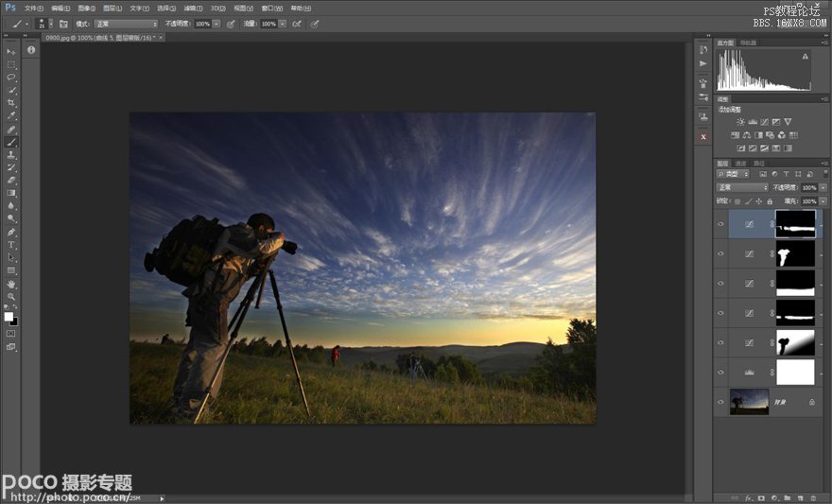Click the Info panel icon

pos(31,50)
